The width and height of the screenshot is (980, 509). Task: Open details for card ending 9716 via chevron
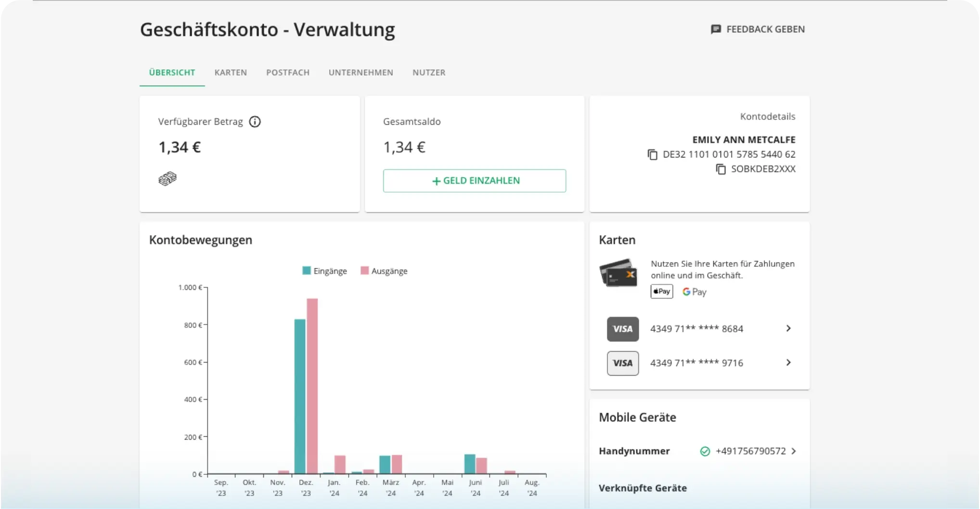(x=788, y=363)
